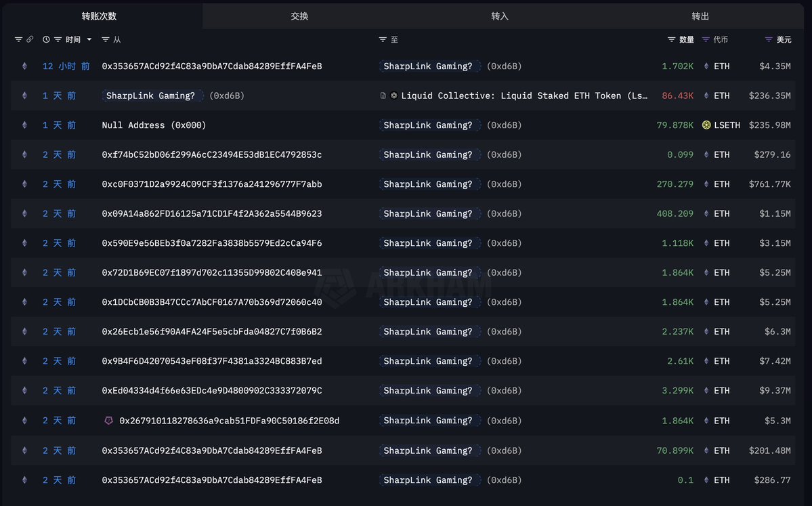Click the chain icon in the $9.37M row
This screenshot has height=506, width=812.
coord(24,390)
